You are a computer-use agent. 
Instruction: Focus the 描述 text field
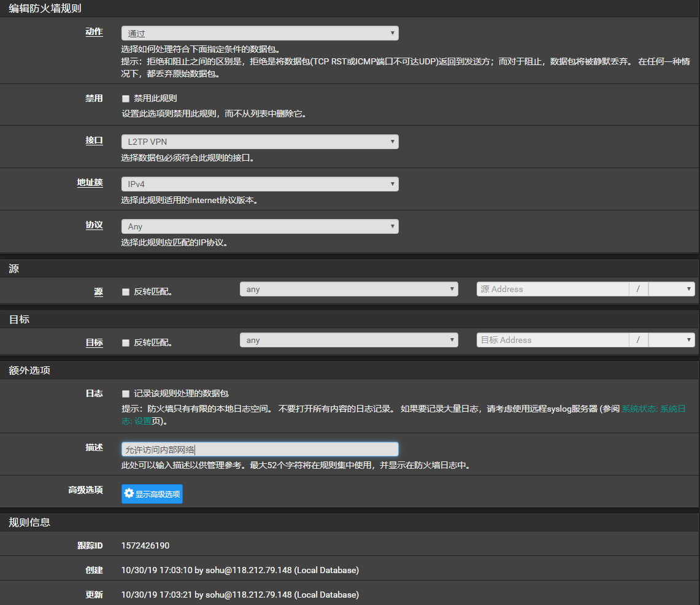tap(260, 449)
